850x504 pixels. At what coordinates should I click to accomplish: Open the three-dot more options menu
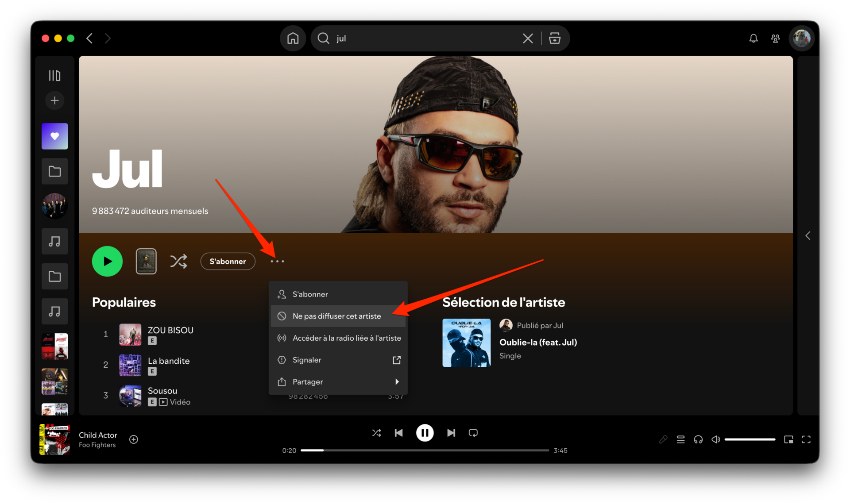pyautogui.click(x=277, y=262)
